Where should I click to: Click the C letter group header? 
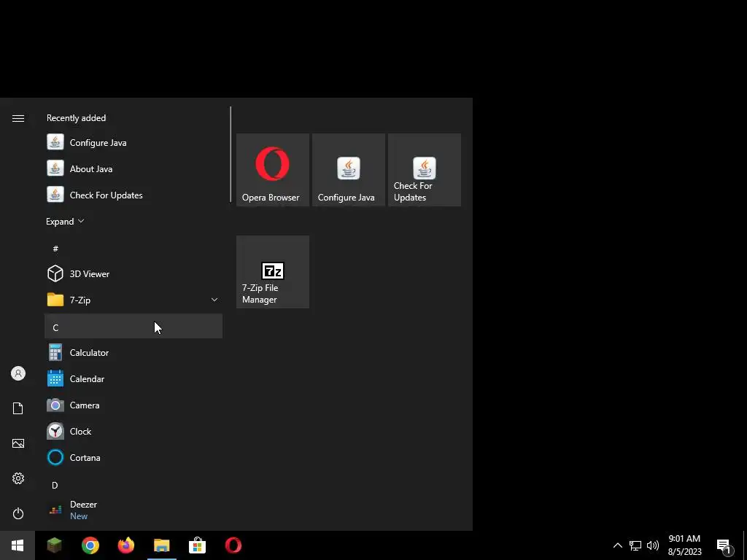click(x=133, y=326)
